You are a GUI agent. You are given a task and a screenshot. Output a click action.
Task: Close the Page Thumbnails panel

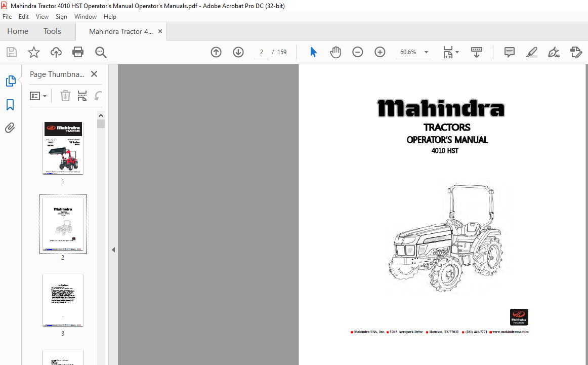[94, 74]
